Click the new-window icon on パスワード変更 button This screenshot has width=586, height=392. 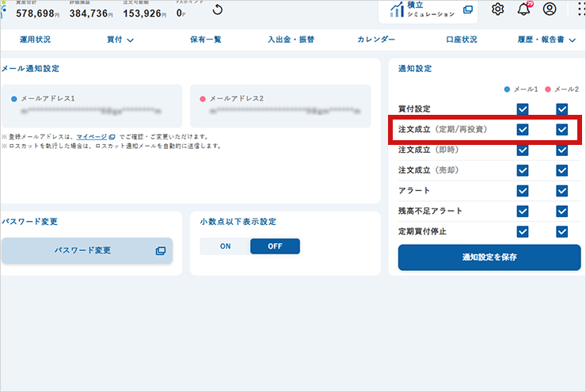160,251
